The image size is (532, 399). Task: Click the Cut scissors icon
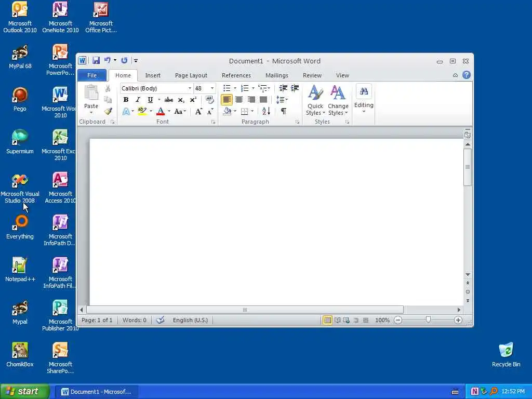(108, 88)
